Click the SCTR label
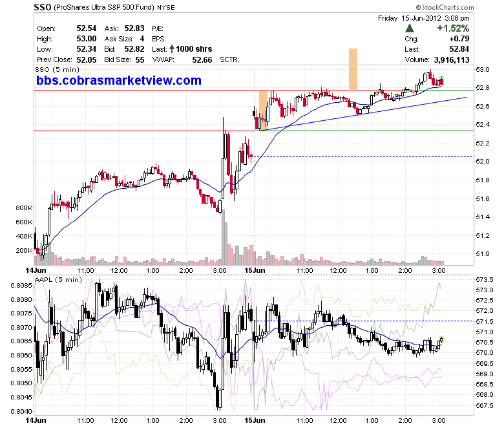This screenshot has width=504, height=426. (229, 60)
